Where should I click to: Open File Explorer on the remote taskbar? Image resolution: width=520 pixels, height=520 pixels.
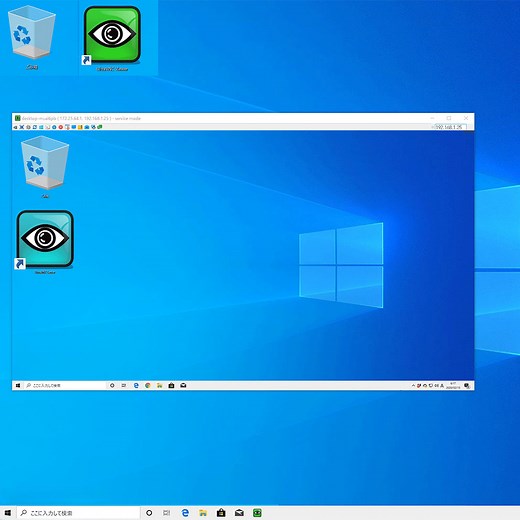pos(160,385)
